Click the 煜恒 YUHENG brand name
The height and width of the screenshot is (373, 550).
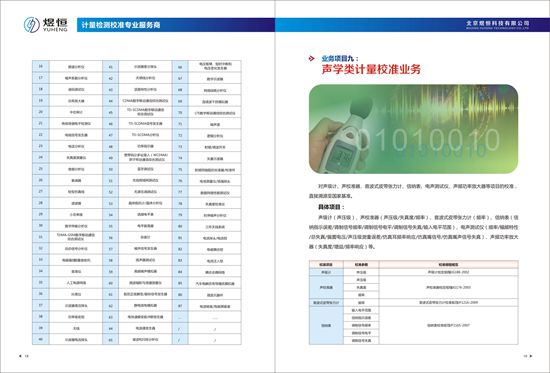tap(55, 25)
